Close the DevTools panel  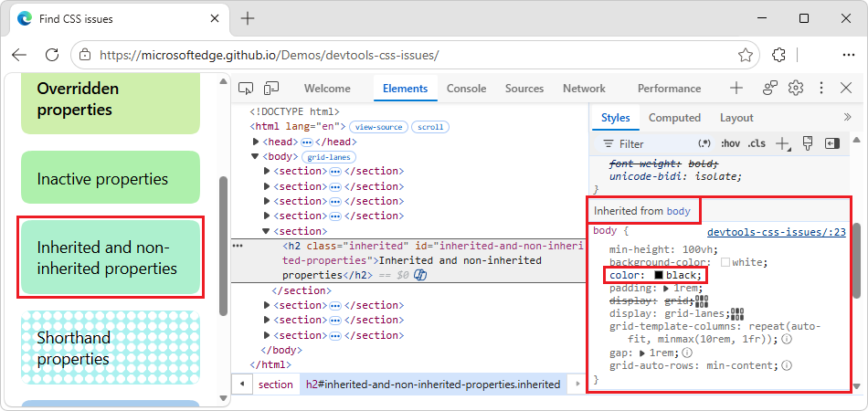click(846, 88)
